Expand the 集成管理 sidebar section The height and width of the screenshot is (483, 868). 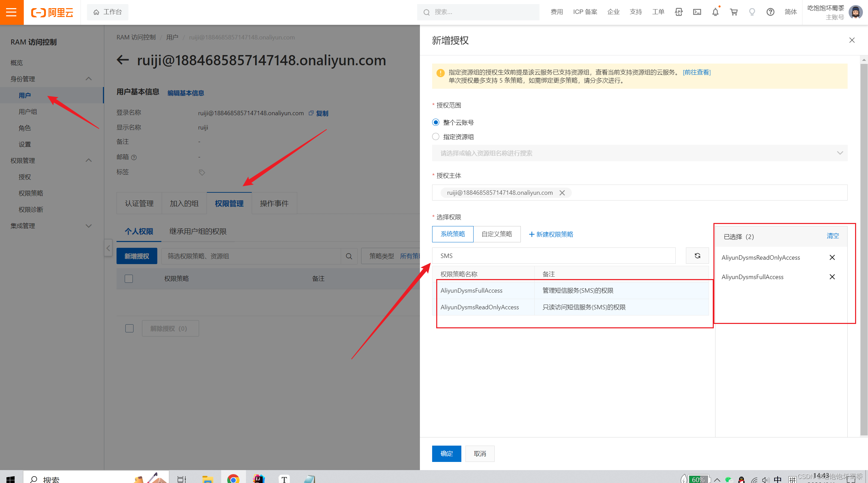(x=89, y=226)
